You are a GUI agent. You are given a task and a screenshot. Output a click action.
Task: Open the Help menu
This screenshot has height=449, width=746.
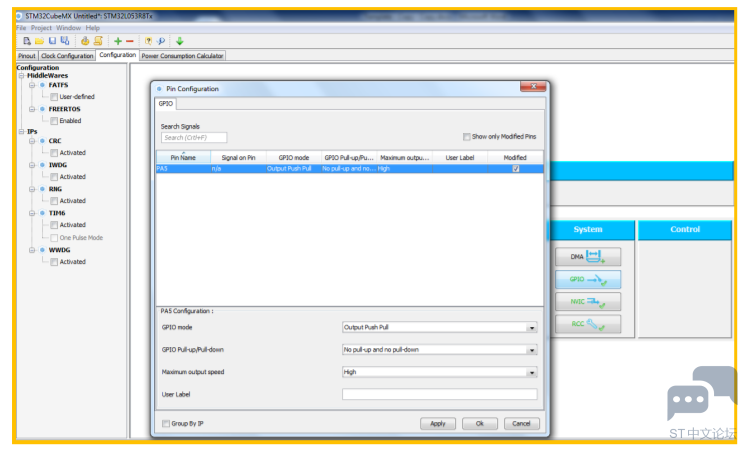93,28
